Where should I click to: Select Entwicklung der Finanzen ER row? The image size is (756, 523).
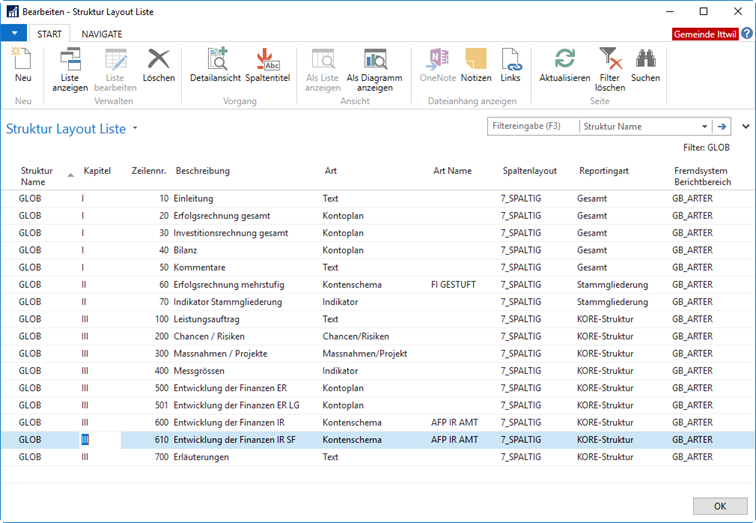click(378, 388)
